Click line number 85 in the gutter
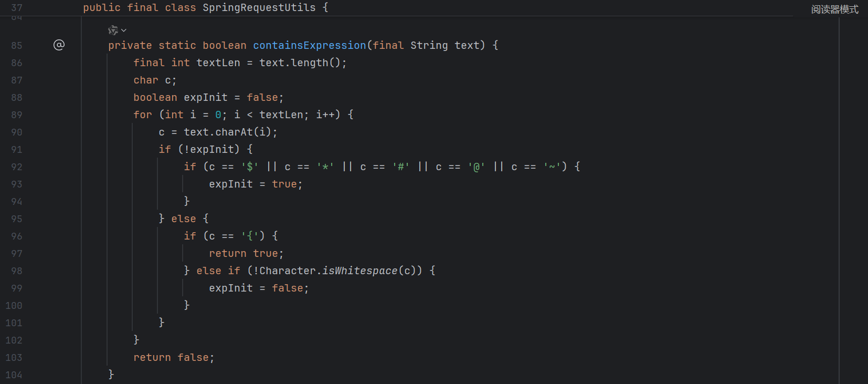This screenshot has height=384, width=868. coord(17,46)
